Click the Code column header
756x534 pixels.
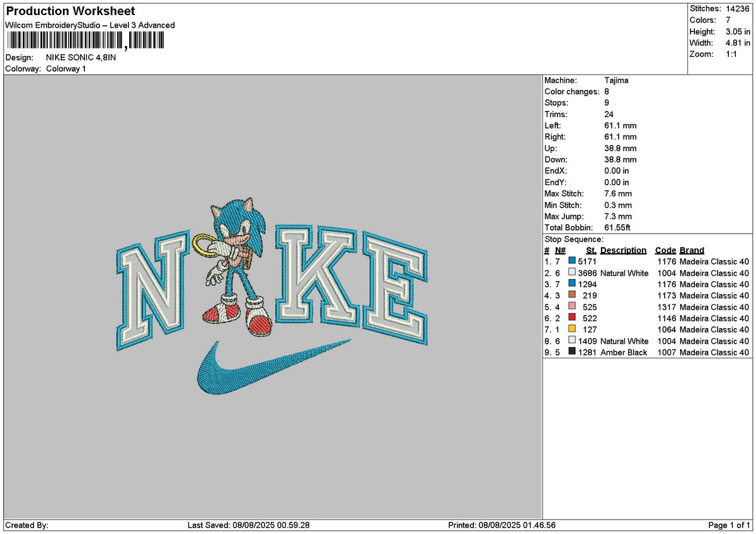point(665,250)
